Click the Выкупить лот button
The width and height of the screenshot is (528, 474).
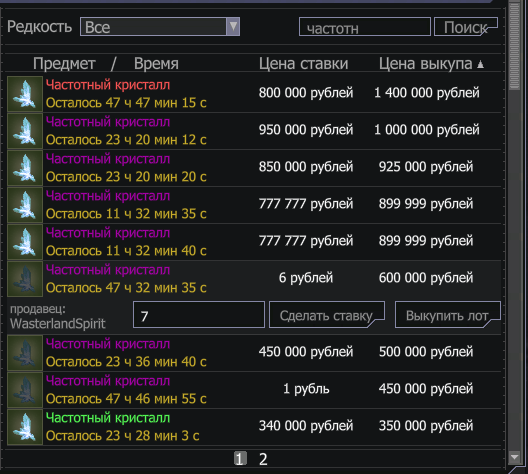[448, 315]
